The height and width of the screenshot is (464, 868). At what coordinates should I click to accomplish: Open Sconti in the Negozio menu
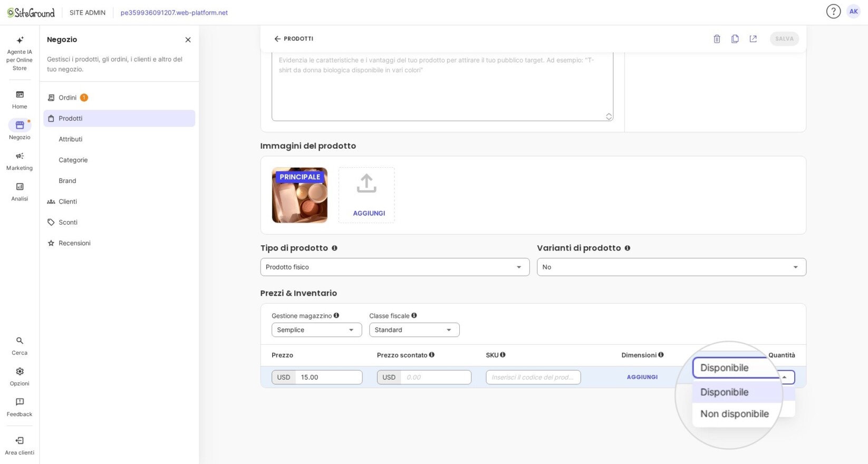tap(119, 222)
